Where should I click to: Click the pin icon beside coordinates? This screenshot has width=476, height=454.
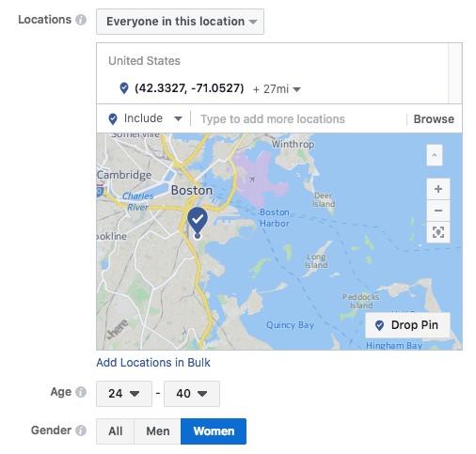point(124,88)
